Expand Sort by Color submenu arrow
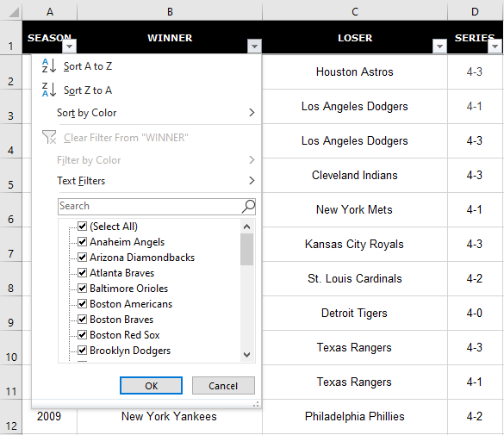This screenshot has height=435, width=504. click(252, 113)
